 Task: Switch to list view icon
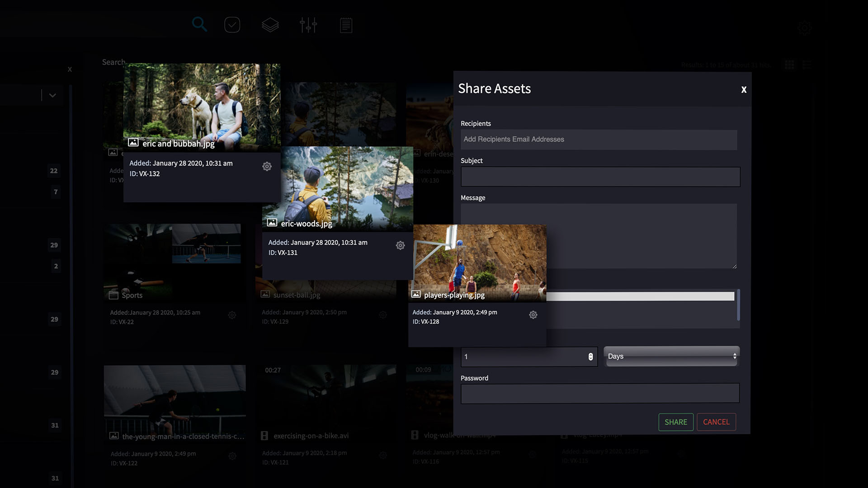click(x=807, y=65)
